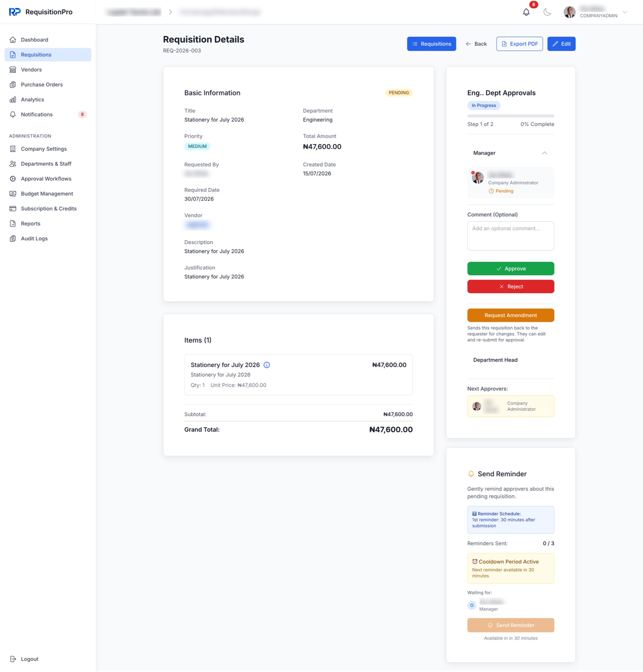The image size is (643, 672).
Task: Click the Next Approvers card
Action: click(511, 406)
